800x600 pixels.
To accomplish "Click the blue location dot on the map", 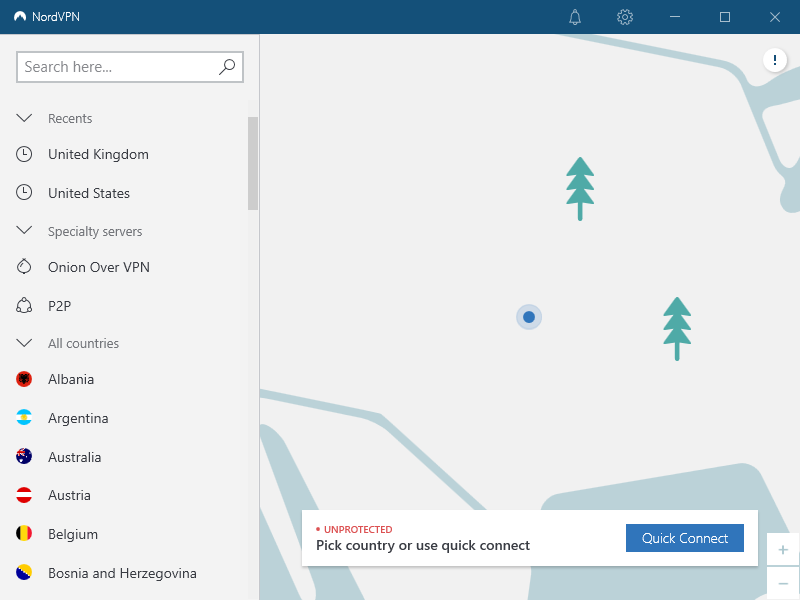I will point(529,317).
